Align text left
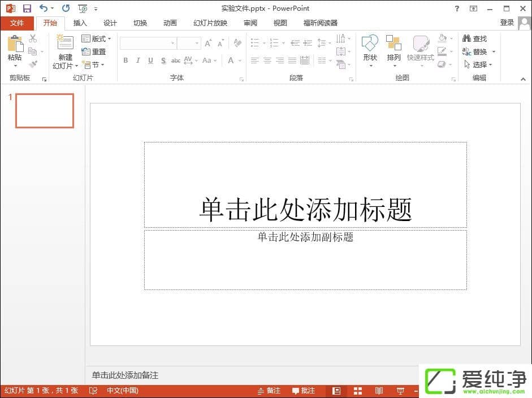The width and height of the screenshot is (532, 398). (x=254, y=60)
